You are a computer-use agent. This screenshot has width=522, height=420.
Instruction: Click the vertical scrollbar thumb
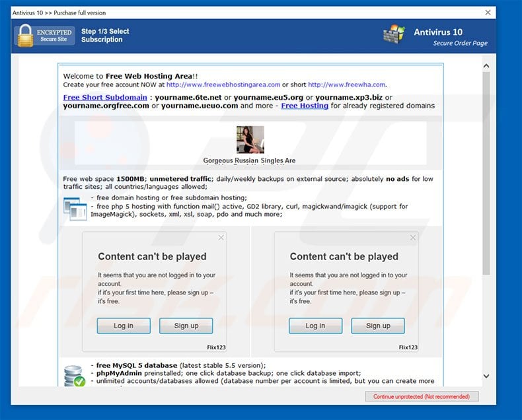tap(486, 173)
